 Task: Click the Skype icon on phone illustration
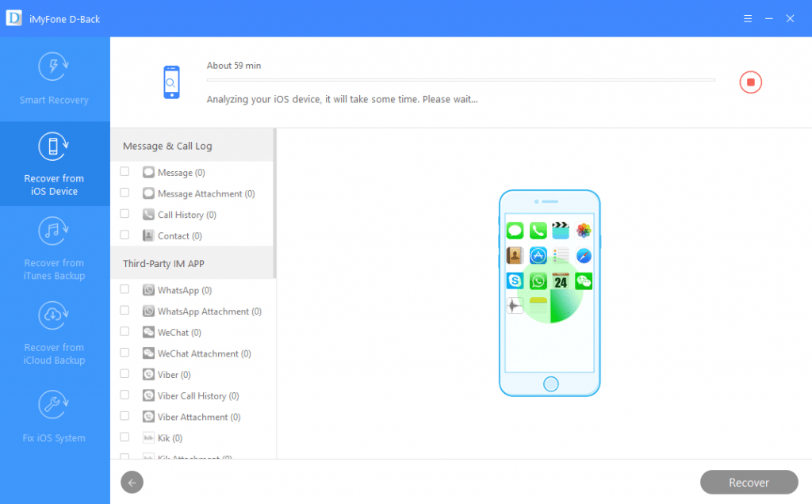(x=515, y=281)
